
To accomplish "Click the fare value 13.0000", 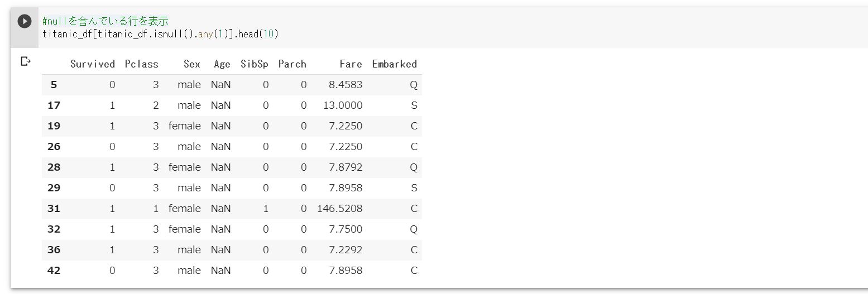I will (x=343, y=105).
